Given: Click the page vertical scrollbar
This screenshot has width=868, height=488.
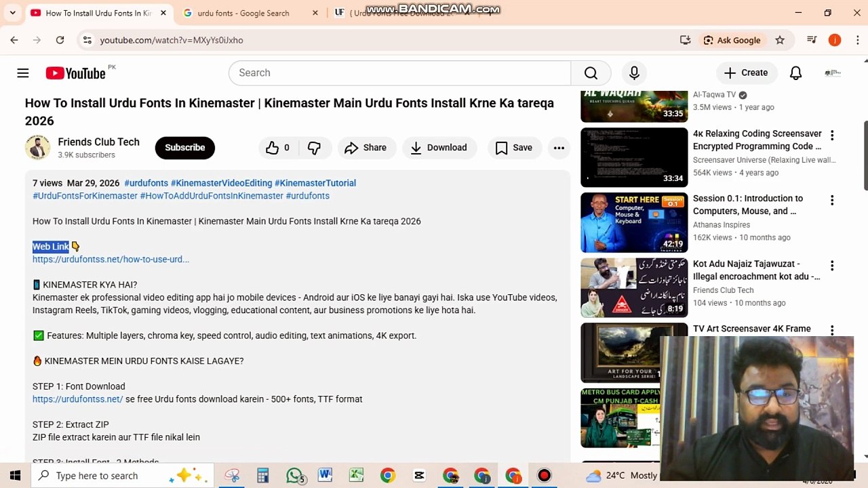Looking at the screenshot, I should 865,156.
